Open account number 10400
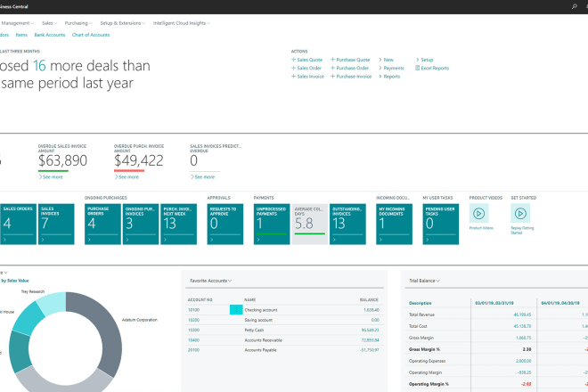Viewport: 588px width, 392px height. 193,340
